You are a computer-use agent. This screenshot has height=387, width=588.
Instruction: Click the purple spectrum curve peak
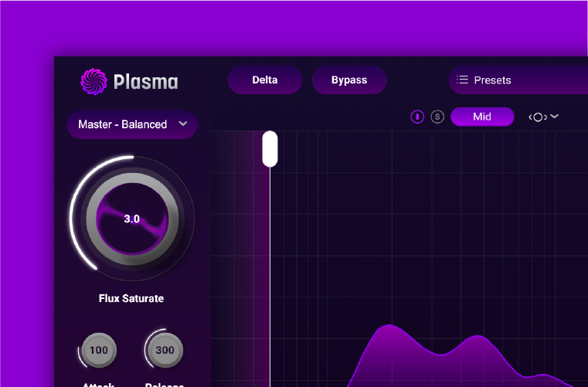(x=391, y=329)
